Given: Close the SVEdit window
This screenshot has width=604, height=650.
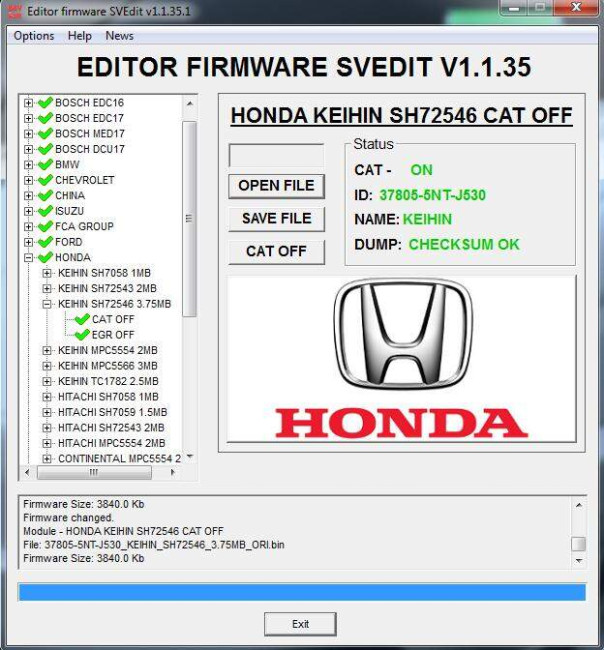Looking at the screenshot, I should 577,7.
